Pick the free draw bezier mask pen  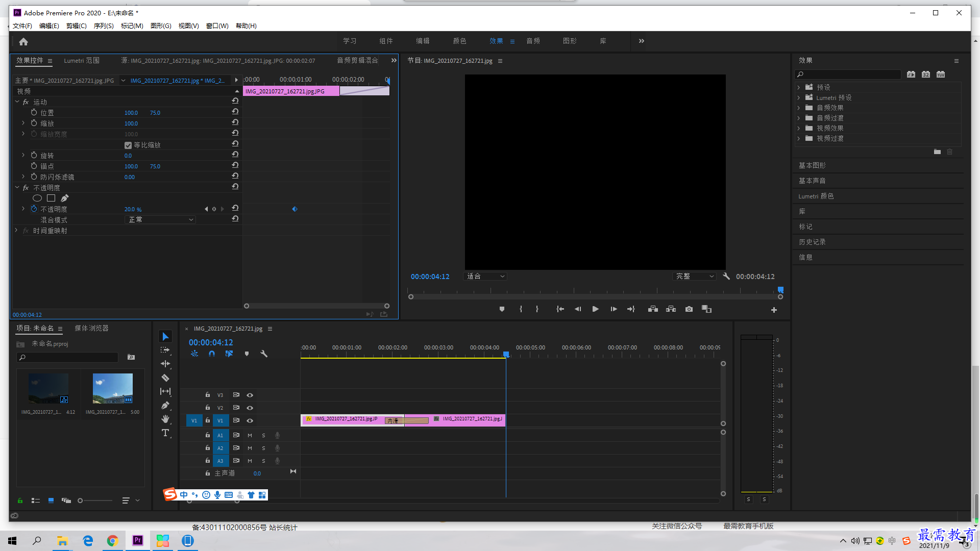64,198
